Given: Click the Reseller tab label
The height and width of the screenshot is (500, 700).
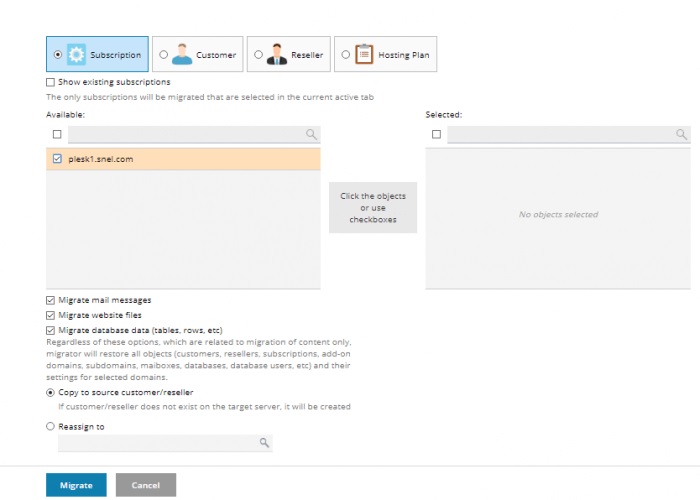Looking at the screenshot, I should pos(307,55).
